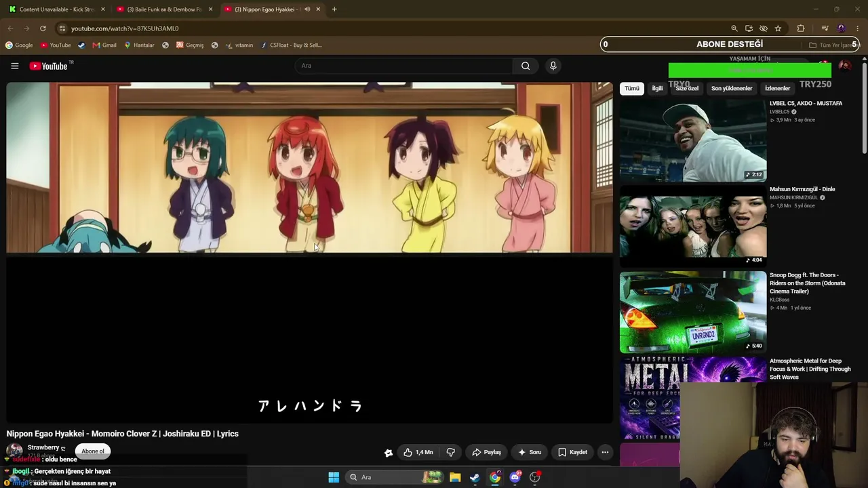Switch to Chrome on the taskbar
This screenshot has width=868, height=488.
(495, 477)
